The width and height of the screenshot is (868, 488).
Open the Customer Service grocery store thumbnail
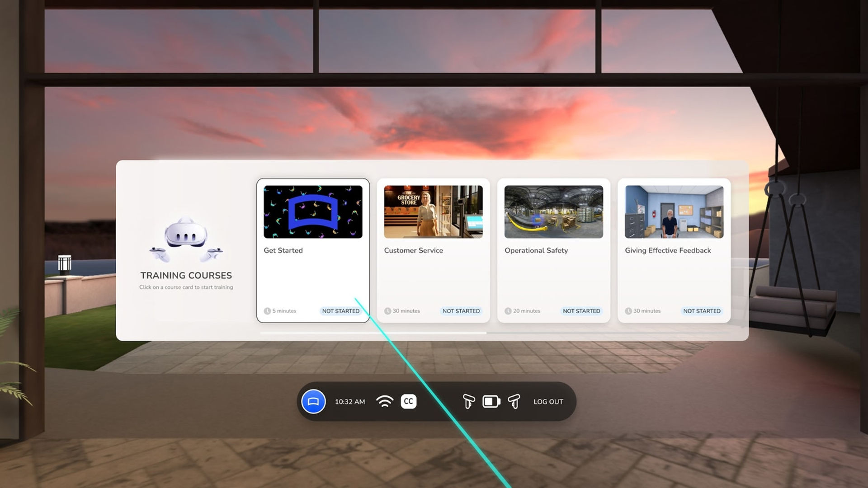click(433, 211)
